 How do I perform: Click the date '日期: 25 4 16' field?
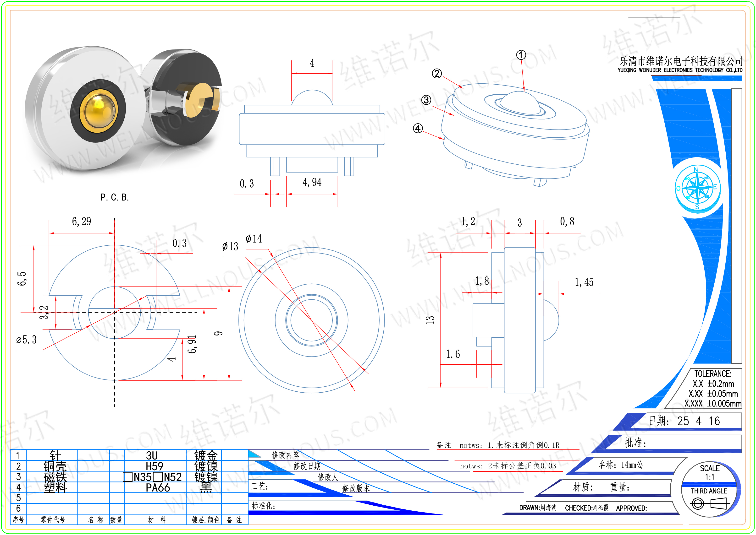pyautogui.click(x=684, y=421)
